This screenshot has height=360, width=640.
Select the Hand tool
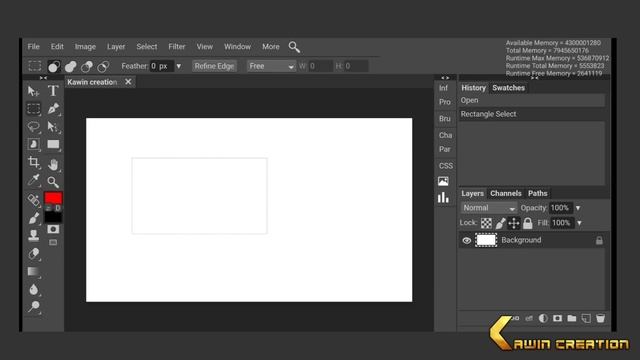tap(53, 164)
